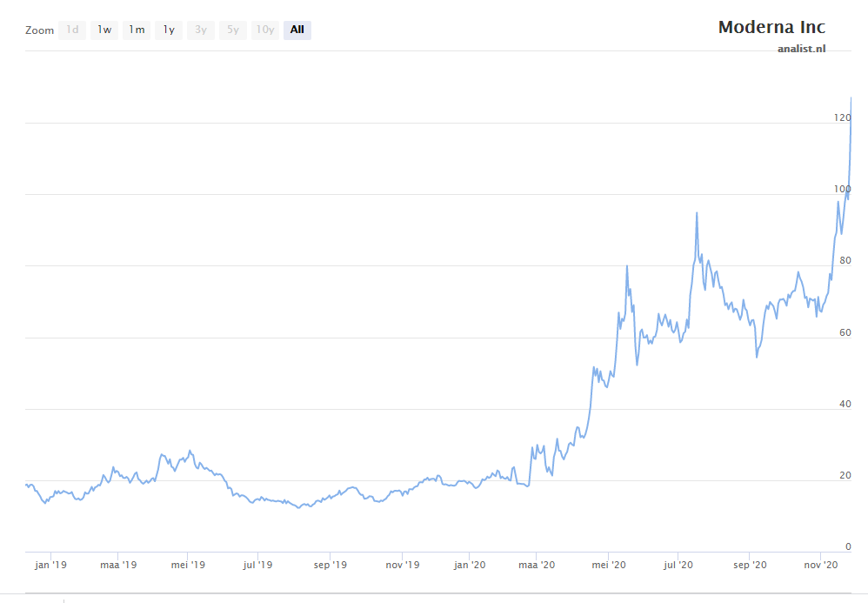Click the September 2020 price low near 55
This screenshot has height=603, width=868.
pos(757,357)
